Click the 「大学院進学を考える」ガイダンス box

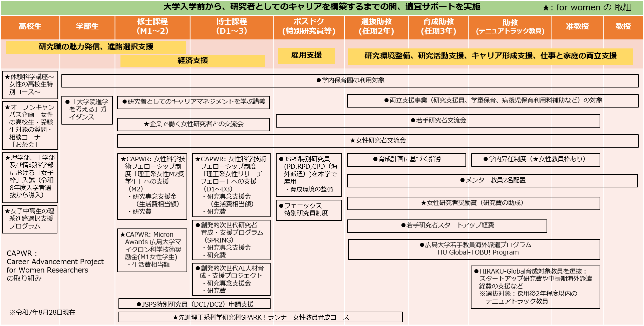tap(87, 110)
